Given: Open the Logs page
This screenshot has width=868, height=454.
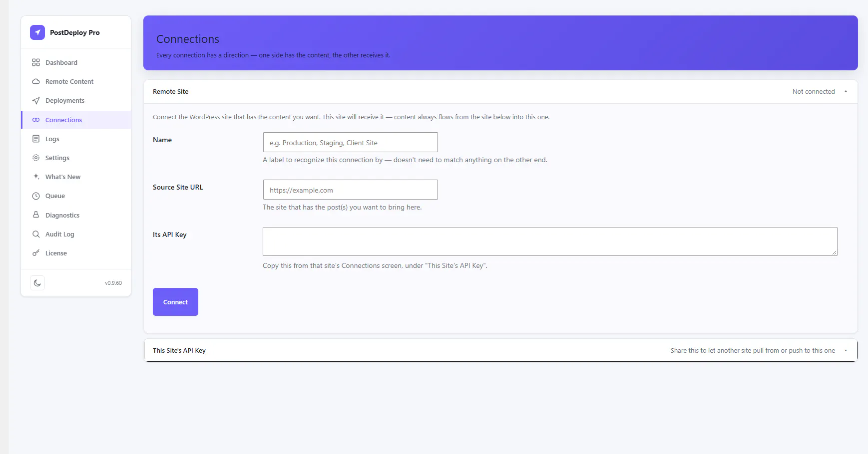Looking at the screenshot, I should pyautogui.click(x=76, y=139).
